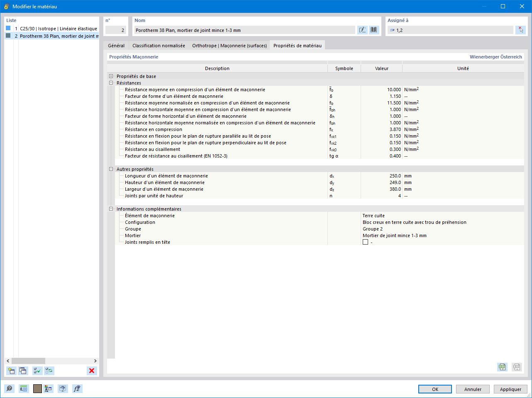Click the list's horizontal scrollbar thumb

click(x=28, y=361)
